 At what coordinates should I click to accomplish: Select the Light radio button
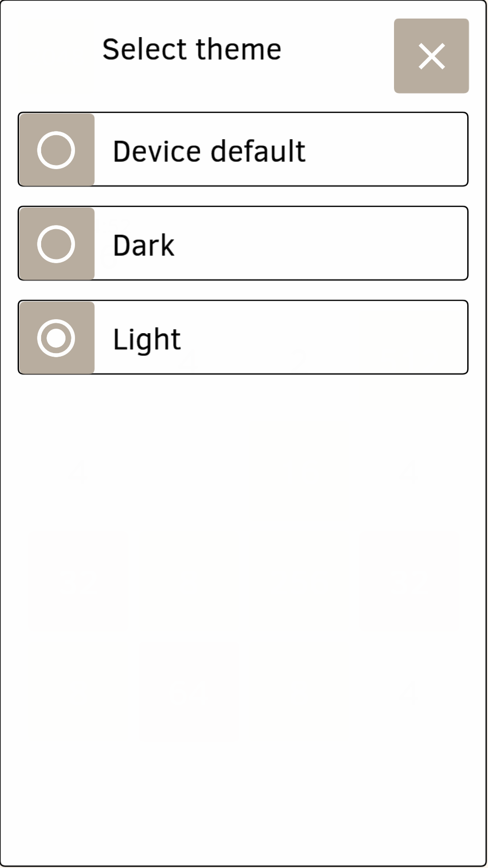click(x=56, y=338)
